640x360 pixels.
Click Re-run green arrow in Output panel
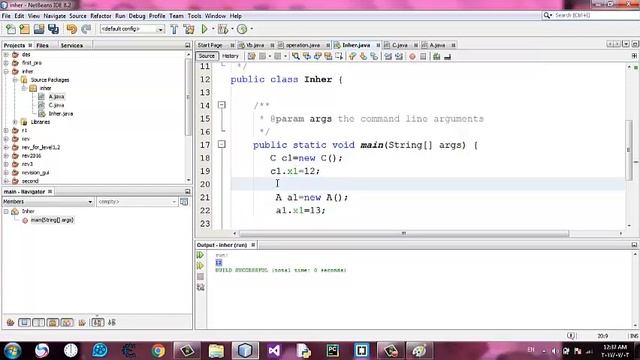pos(200,255)
